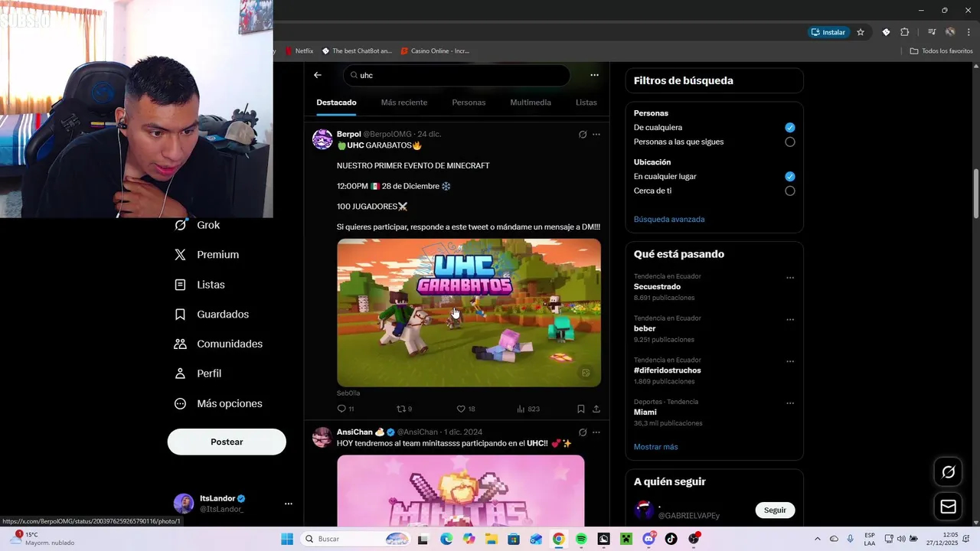Open the Casino Online bookmark
Image resolution: width=980 pixels, height=551 pixels.
435,51
